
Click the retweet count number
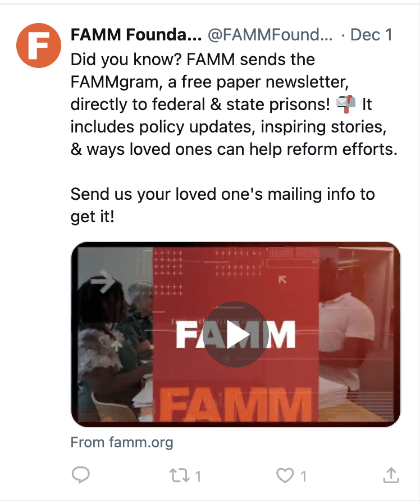pyautogui.click(x=198, y=476)
